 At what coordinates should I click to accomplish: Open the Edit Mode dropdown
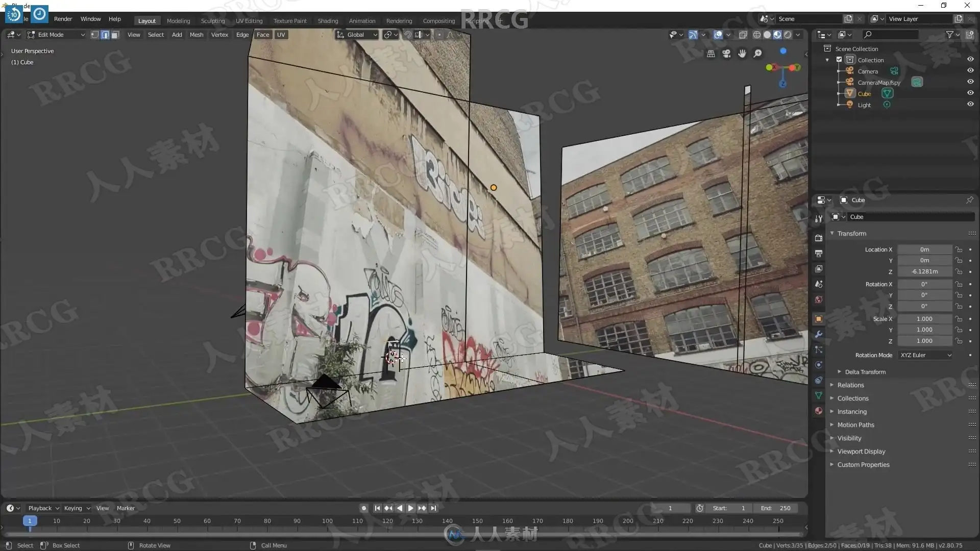(56, 35)
